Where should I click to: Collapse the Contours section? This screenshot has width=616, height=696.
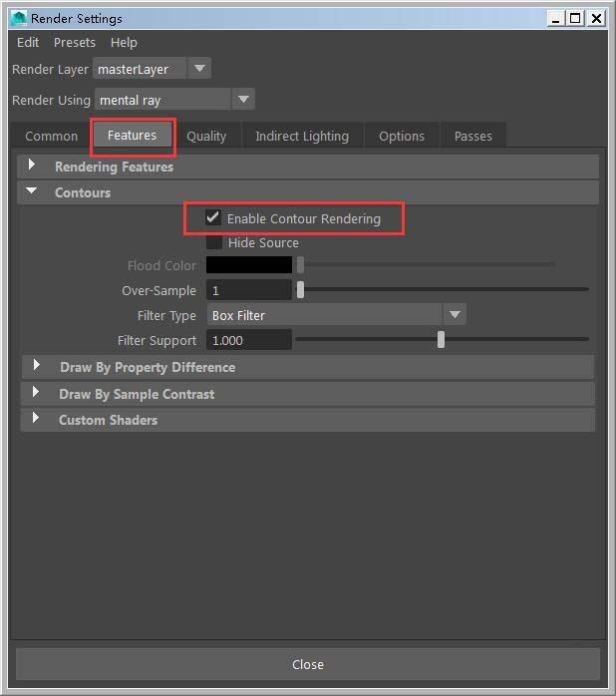[308, 192]
